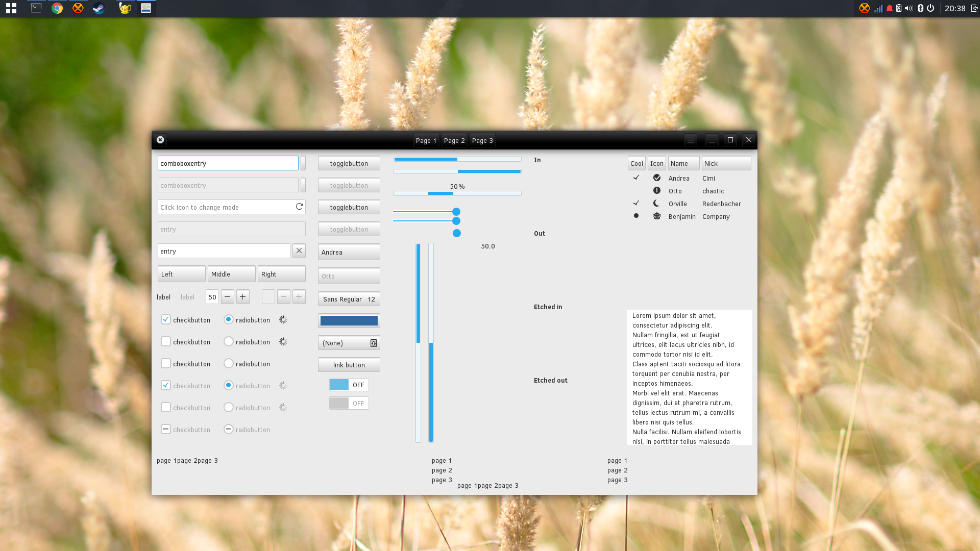The image size is (980, 551).
Task: Switch to Page 1 in the header bar
Action: (426, 141)
